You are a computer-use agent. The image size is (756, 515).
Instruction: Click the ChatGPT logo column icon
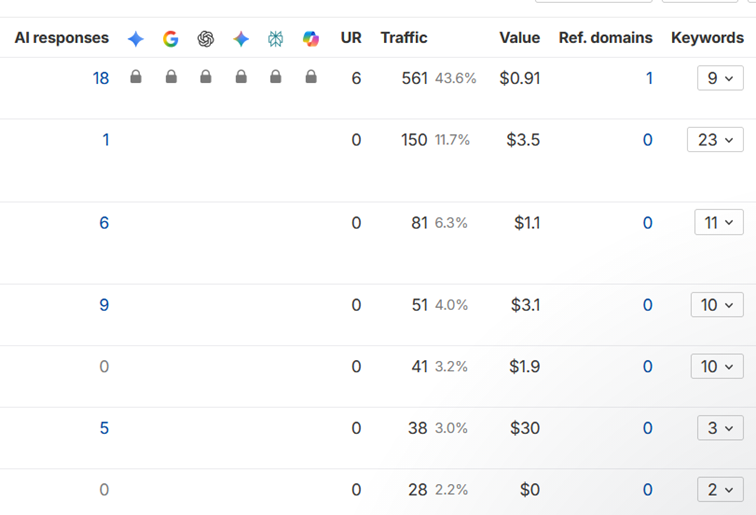[206, 39]
